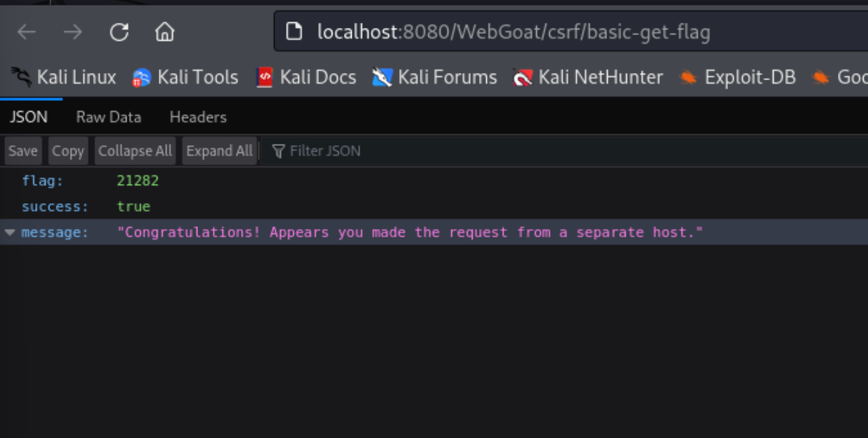The width and height of the screenshot is (868, 438).
Task: Click the page info icon in address bar
Action: click(x=292, y=31)
